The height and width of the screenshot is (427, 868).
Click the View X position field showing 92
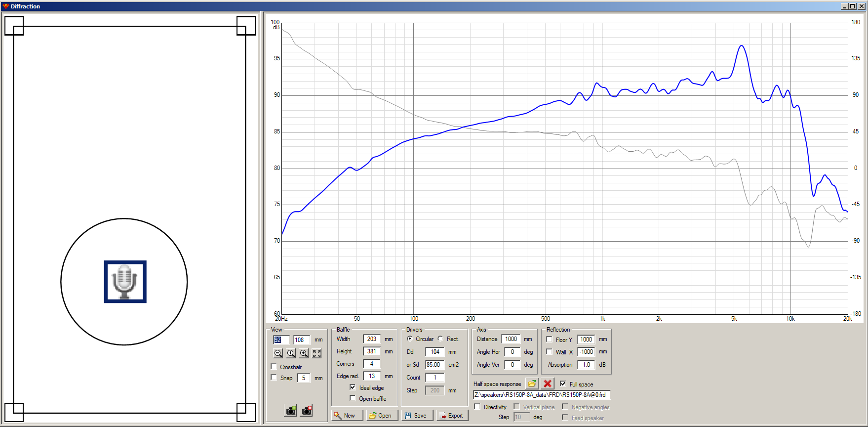[x=281, y=340]
